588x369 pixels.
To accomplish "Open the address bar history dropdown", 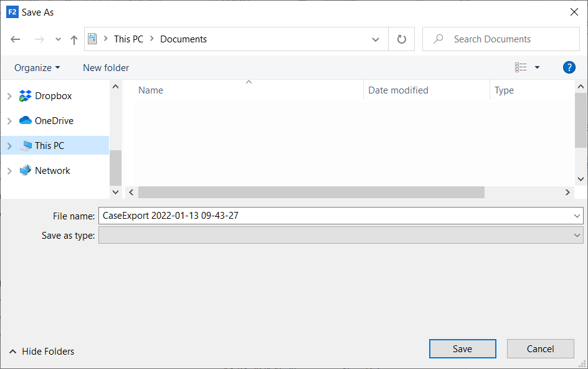I will pyautogui.click(x=376, y=39).
